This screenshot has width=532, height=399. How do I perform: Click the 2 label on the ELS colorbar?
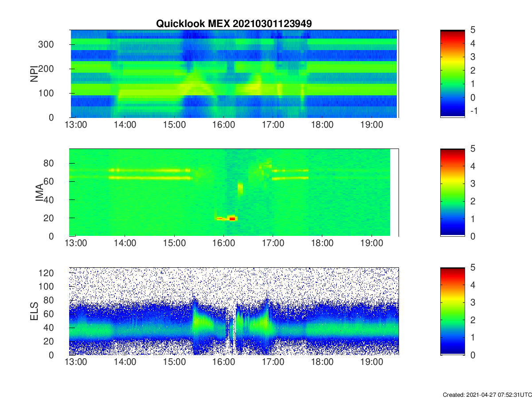(x=473, y=320)
